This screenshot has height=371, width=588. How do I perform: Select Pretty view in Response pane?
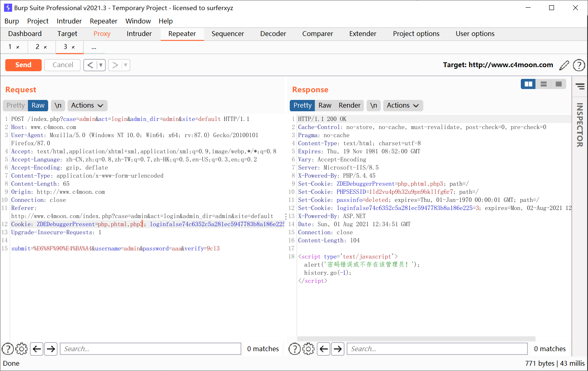point(303,106)
